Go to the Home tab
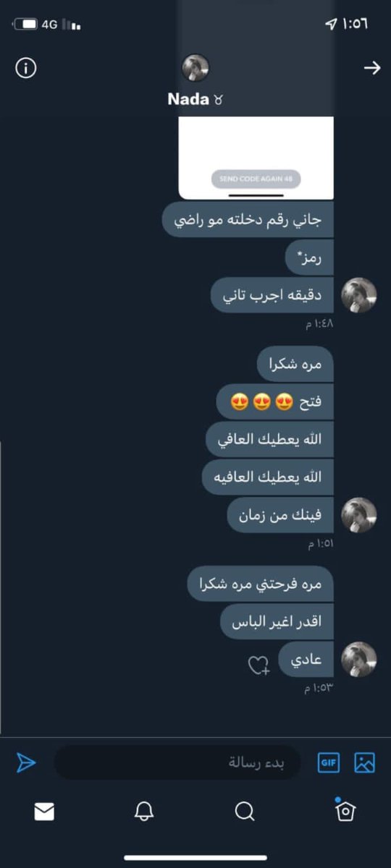 pyautogui.click(x=345, y=811)
